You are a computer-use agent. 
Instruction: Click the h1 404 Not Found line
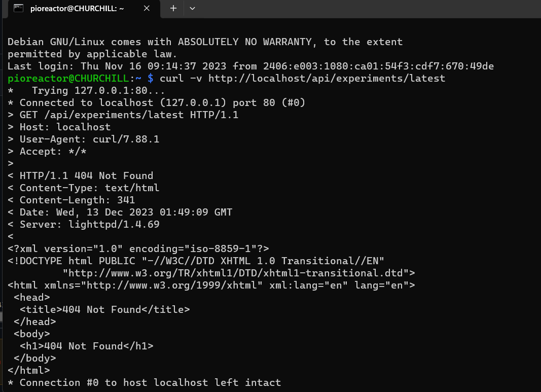pyautogui.click(x=87, y=346)
